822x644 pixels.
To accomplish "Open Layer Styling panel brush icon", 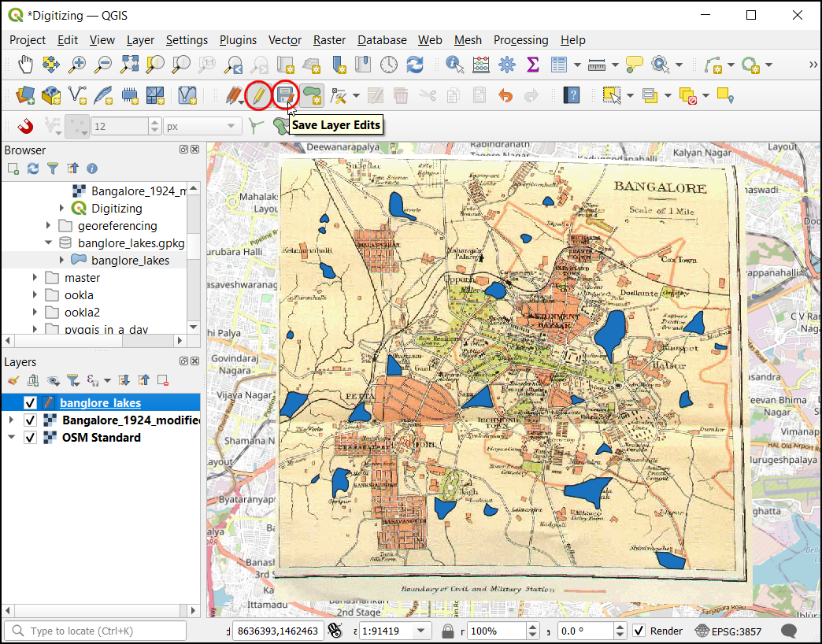I will point(13,380).
